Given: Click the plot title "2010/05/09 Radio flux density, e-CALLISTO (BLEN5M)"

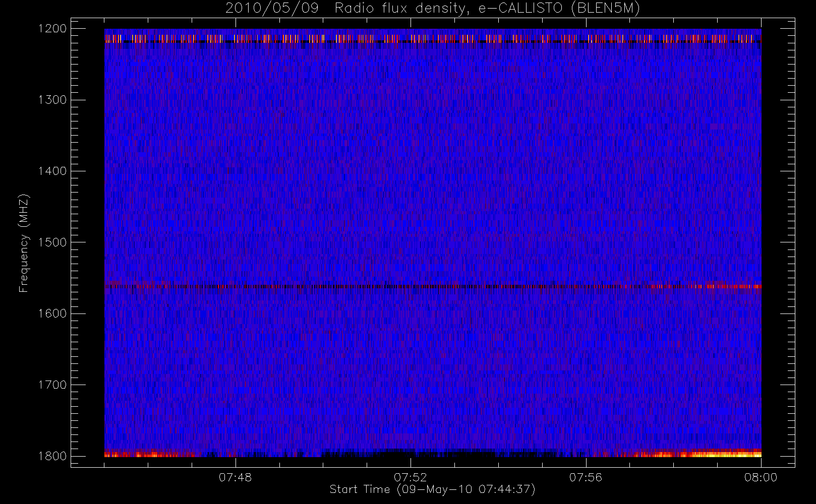Looking at the screenshot, I should [433, 9].
